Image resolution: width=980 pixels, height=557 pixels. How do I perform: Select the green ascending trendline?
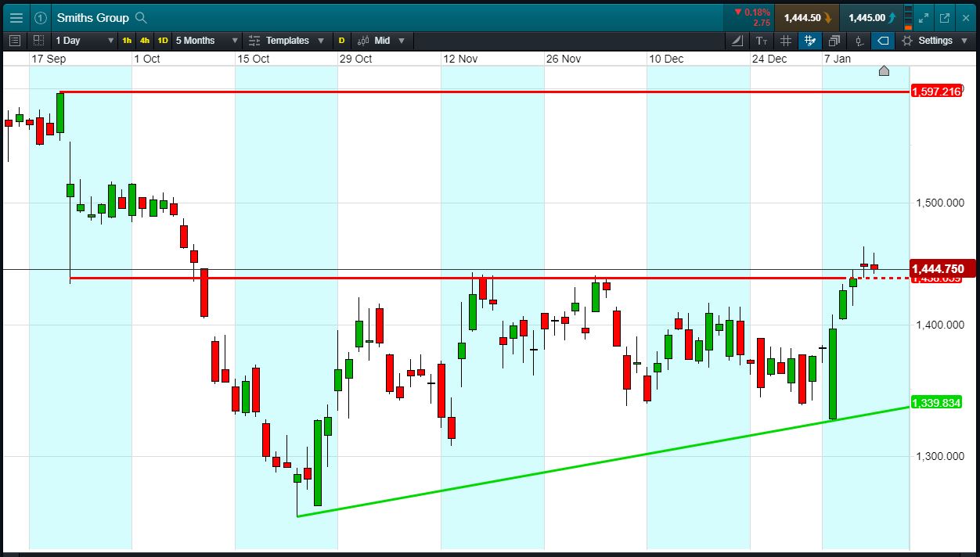(603, 462)
